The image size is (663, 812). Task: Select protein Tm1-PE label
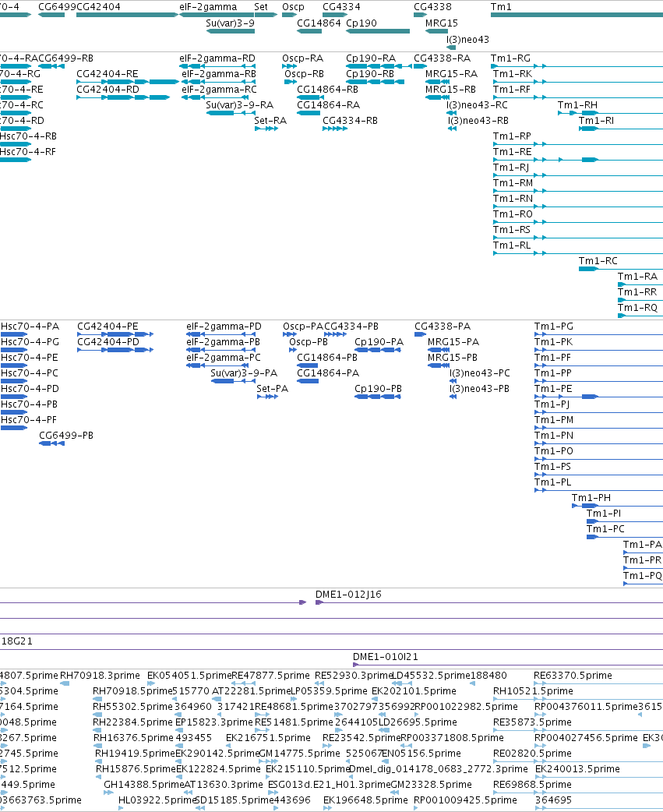553,389
